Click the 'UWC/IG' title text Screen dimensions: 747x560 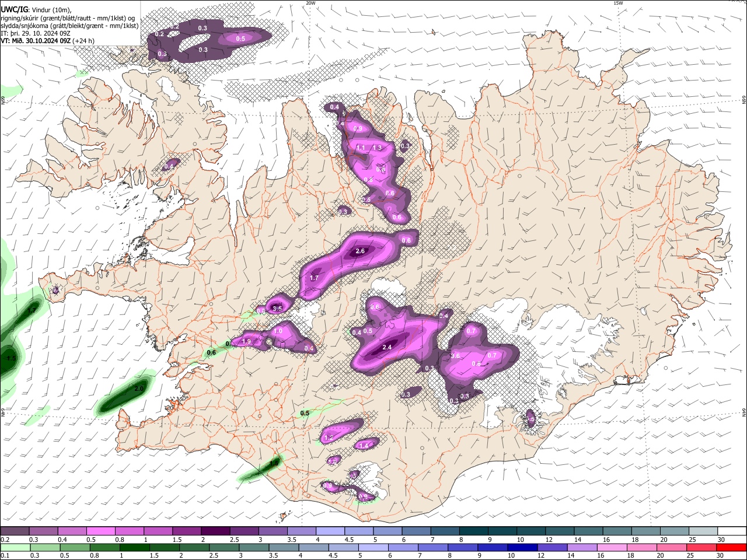(x=14, y=10)
